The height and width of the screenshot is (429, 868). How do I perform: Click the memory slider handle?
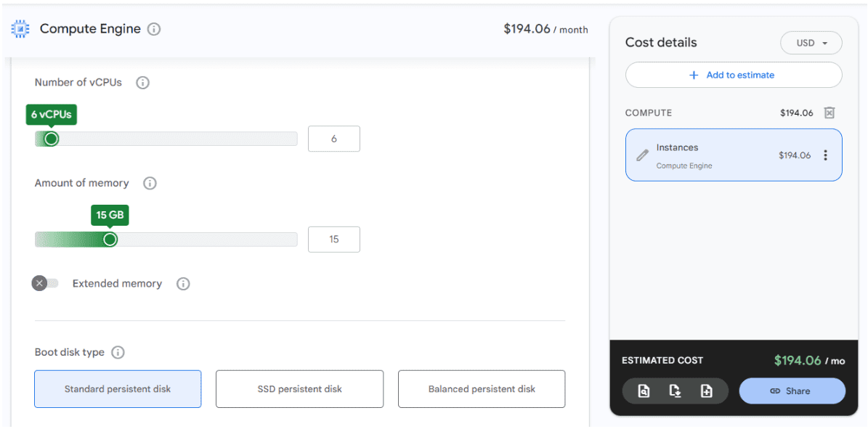tap(110, 240)
